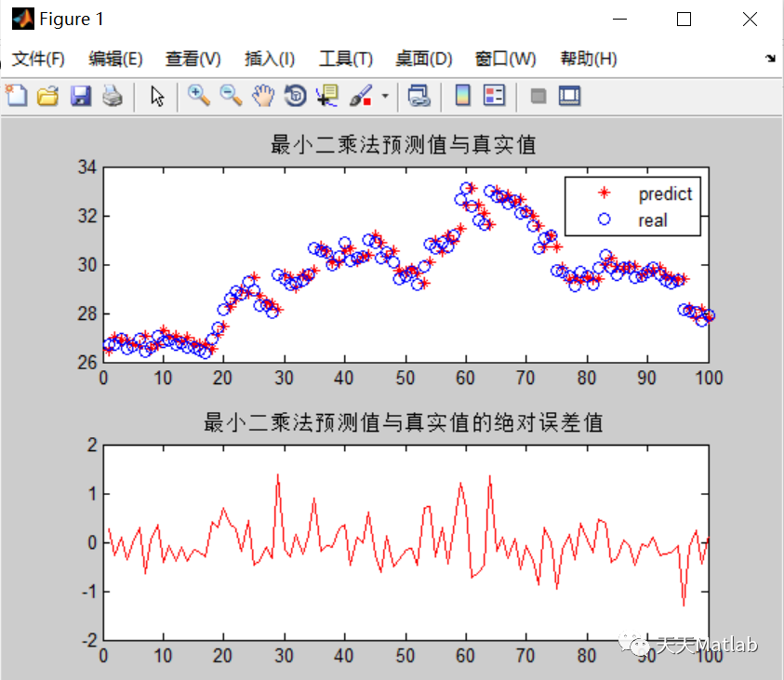
Task: Insert a colorbar via toolbar icon
Action: pos(462,96)
